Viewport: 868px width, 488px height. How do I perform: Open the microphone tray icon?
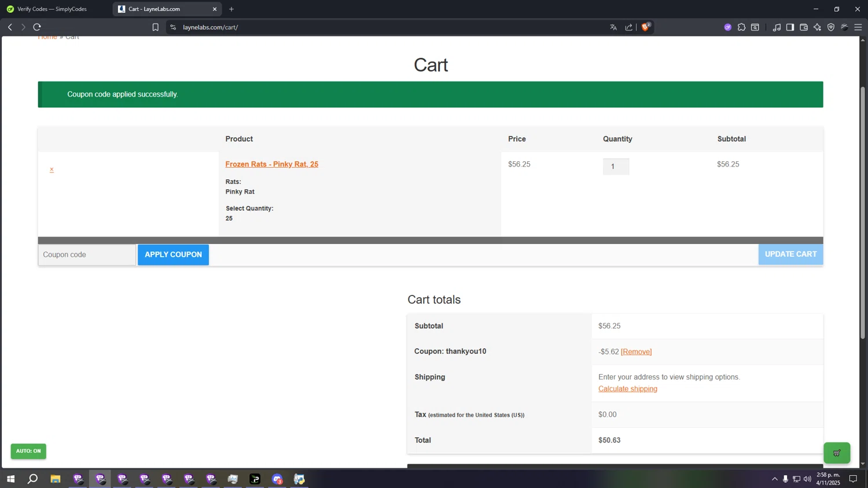coord(785,479)
